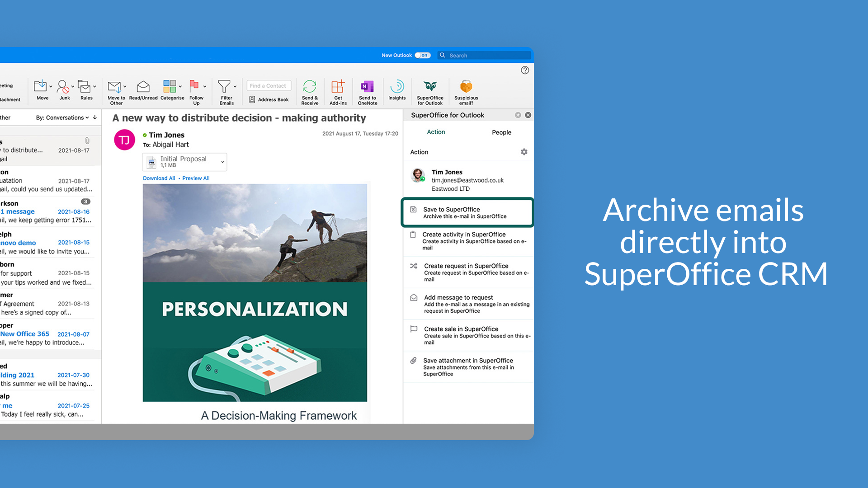Click the Follow Up flag icon

[194, 86]
